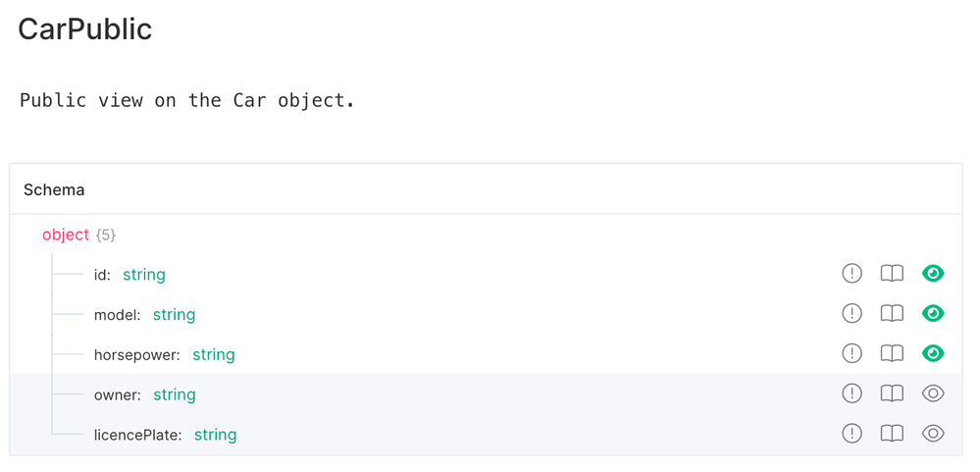This screenshot has width=980, height=472.
Task: Hide the model property with eye icon
Action: coord(933,314)
